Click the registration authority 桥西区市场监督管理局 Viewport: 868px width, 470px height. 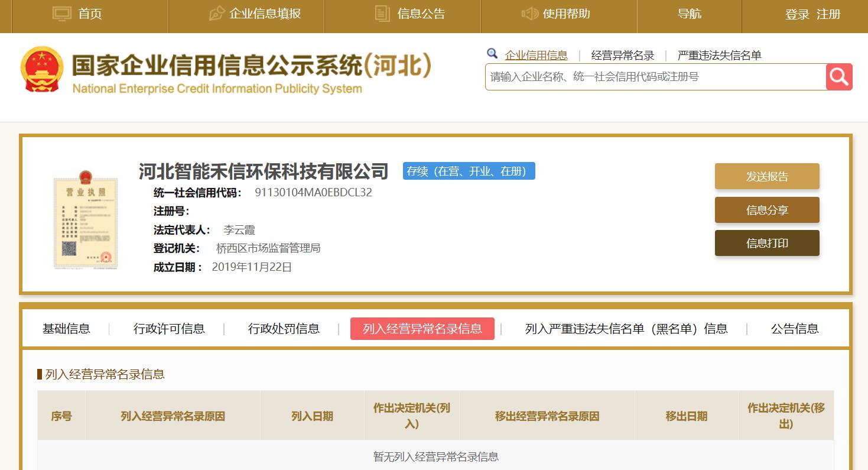[268, 248]
